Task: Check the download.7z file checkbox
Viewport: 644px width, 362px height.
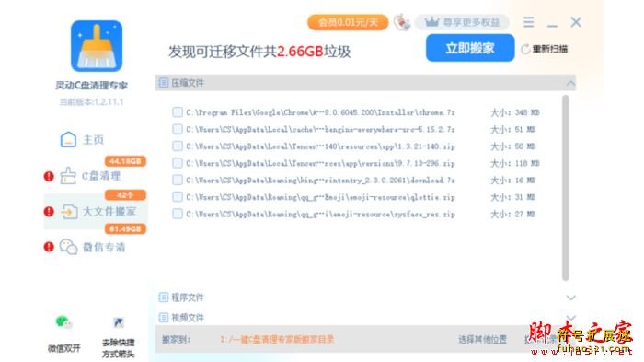Action: 178,180
